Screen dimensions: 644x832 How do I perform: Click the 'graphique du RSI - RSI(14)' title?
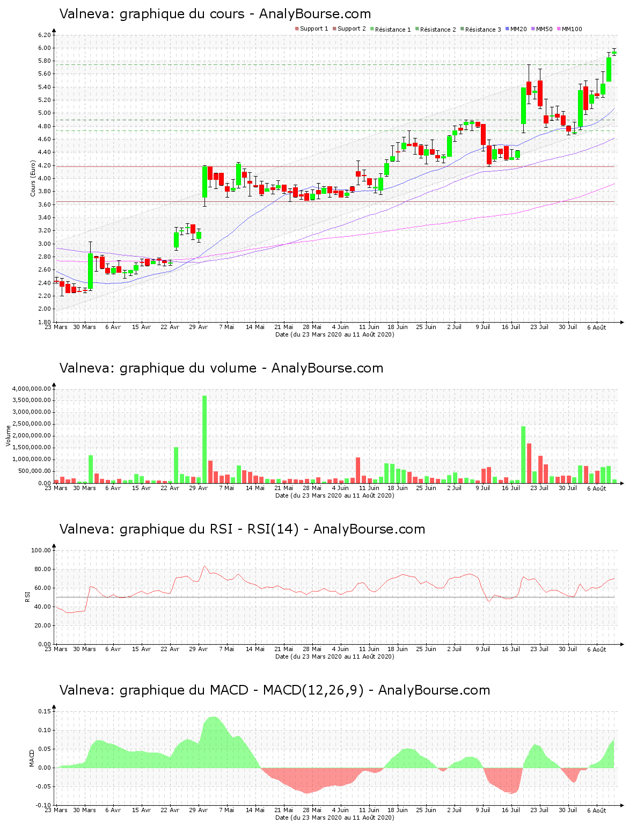(209, 529)
